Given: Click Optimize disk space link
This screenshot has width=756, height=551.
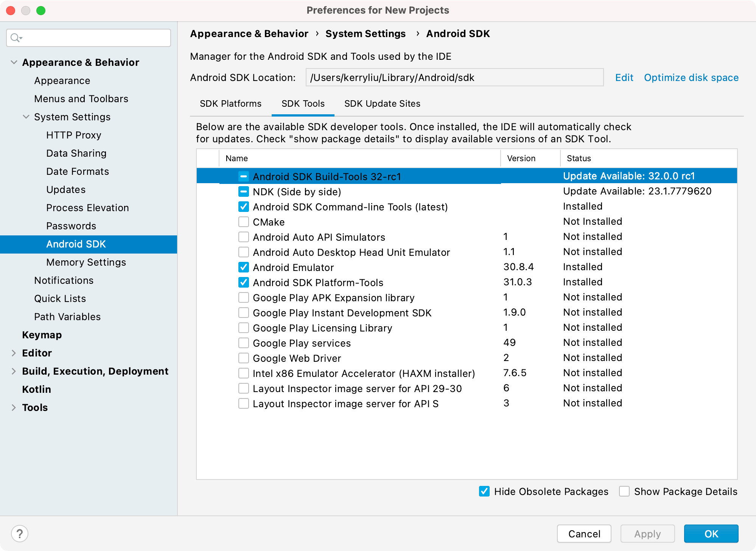Looking at the screenshot, I should coord(691,78).
